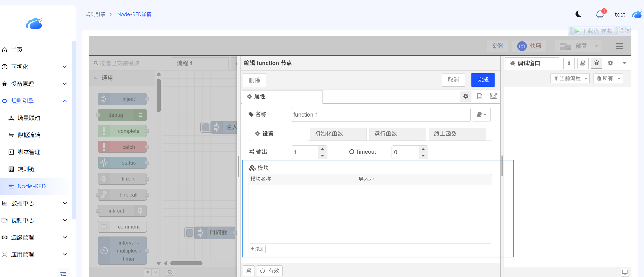Open 案例 examples button

coord(497,46)
